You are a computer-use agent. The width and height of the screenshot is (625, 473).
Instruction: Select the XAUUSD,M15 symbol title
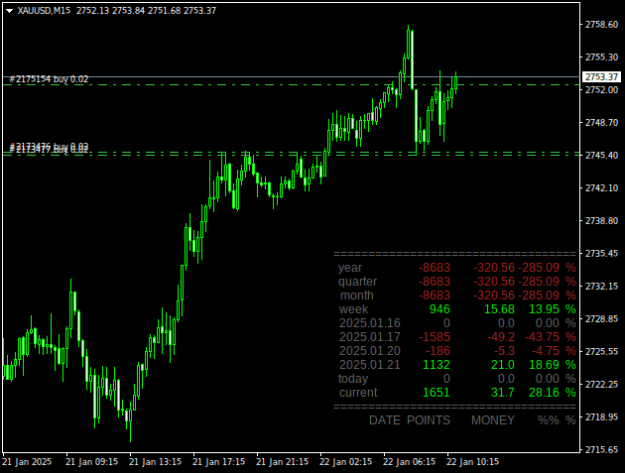click(44, 11)
